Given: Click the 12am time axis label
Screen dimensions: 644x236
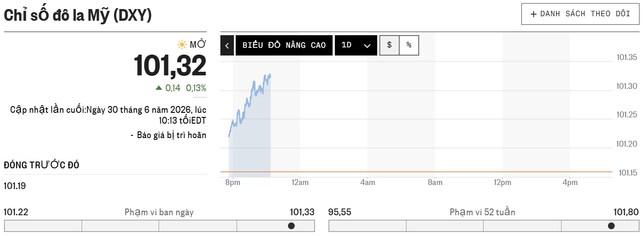Looking at the screenshot, I should [x=300, y=183].
